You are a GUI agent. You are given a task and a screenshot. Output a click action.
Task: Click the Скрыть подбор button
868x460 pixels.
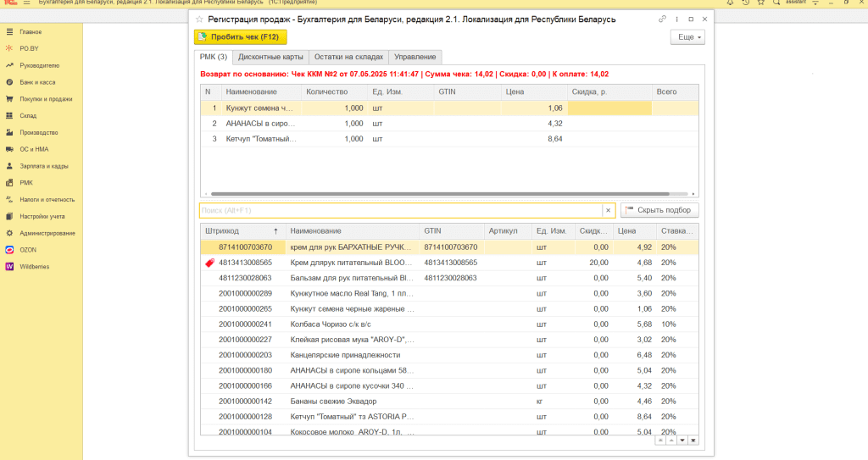(659, 210)
